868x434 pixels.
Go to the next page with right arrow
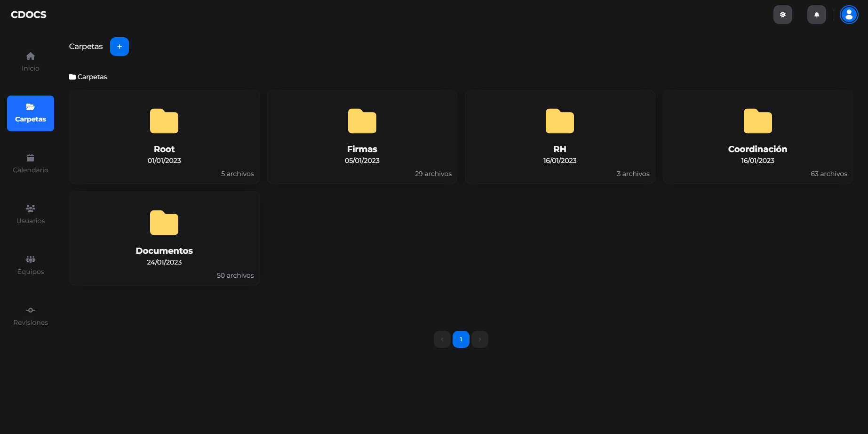(x=479, y=339)
